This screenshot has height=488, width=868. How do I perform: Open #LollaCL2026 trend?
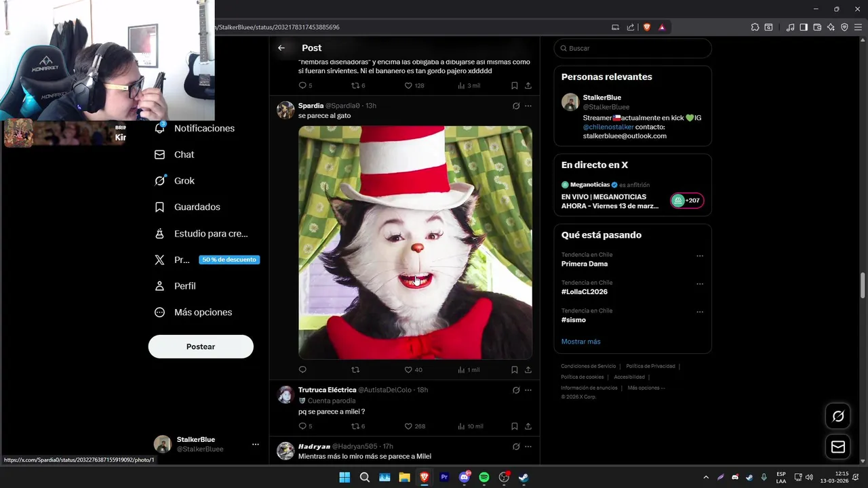click(x=585, y=291)
